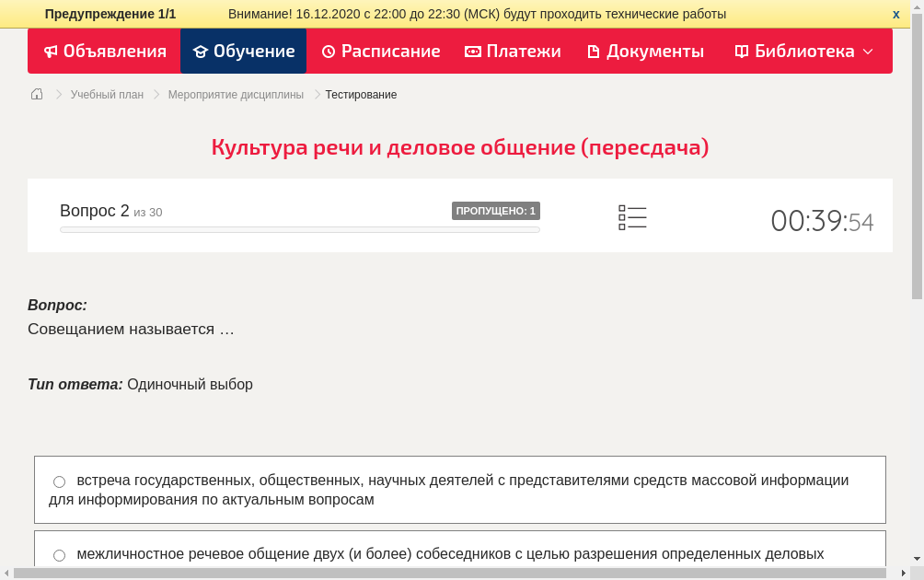Click the clock icon beside Расписание
924x580 pixels.
point(327,52)
